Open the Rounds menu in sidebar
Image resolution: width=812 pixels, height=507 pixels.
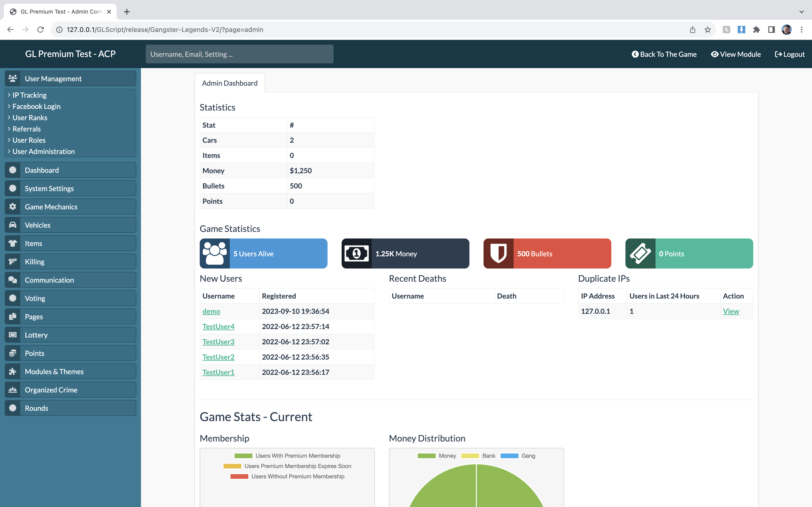[37, 408]
